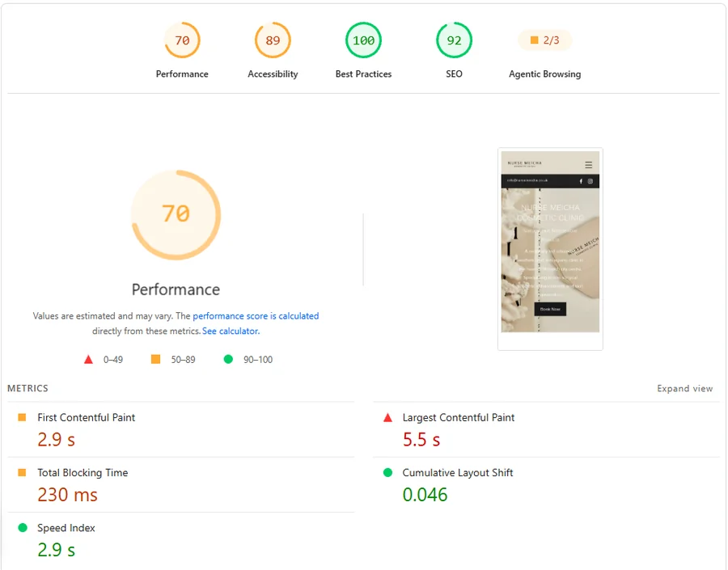Viewport: 728px width, 570px height.
Task: Open the SEO score gauge showing 92
Action: (454, 40)
